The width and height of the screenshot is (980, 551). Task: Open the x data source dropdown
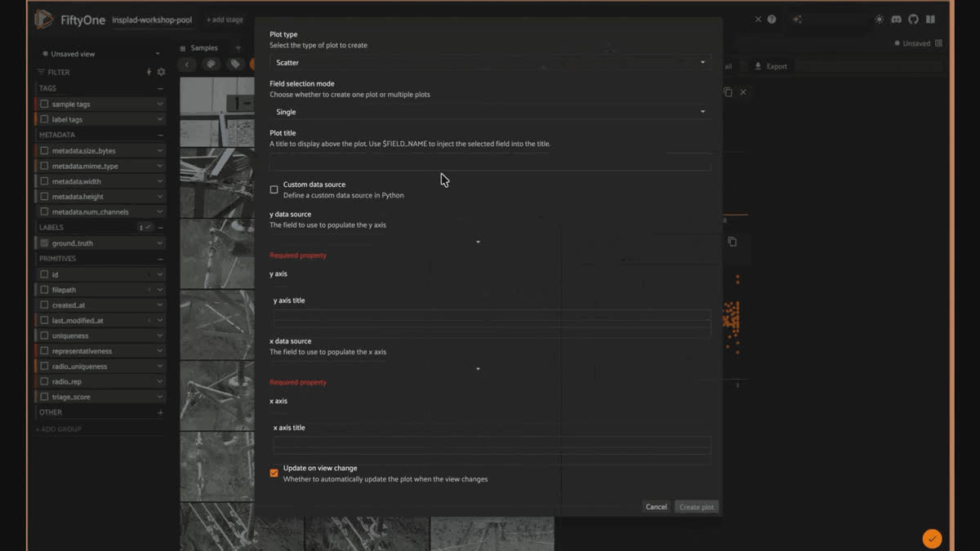[x=376, y=369]
